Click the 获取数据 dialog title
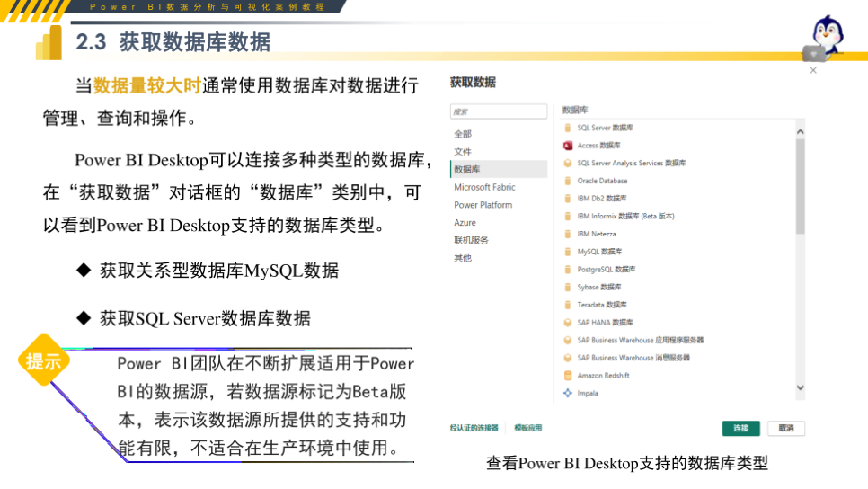Screen dimensions: 868x489 [473, 83]
